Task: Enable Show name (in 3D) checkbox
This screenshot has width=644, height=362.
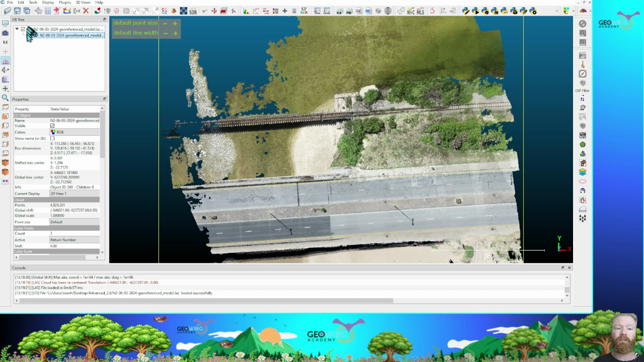Action: coord(52,138)
